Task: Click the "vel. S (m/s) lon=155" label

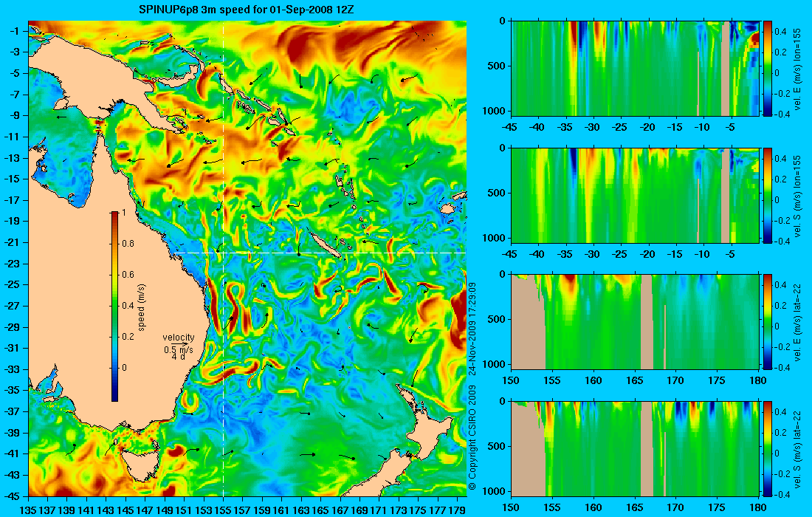Action: 797,195
